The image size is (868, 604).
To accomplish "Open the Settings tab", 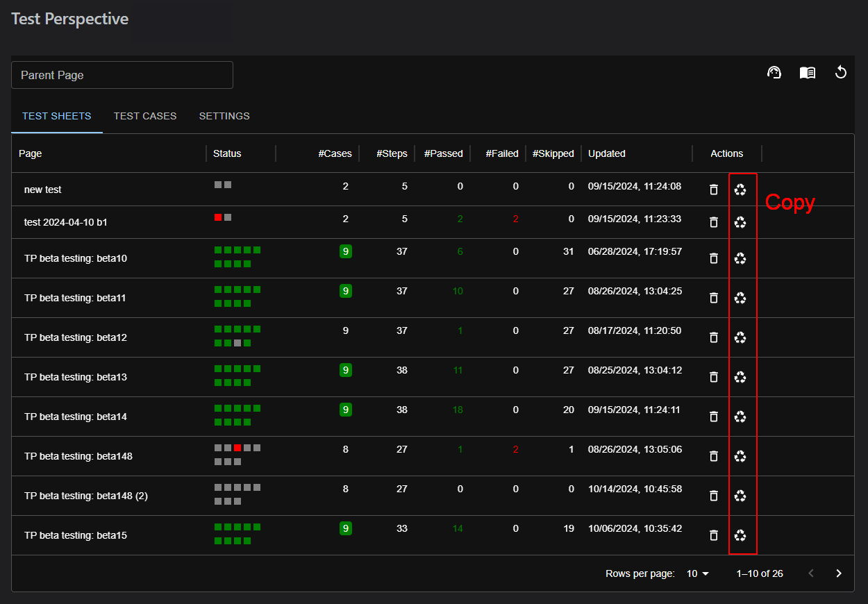I will point(224,116).
